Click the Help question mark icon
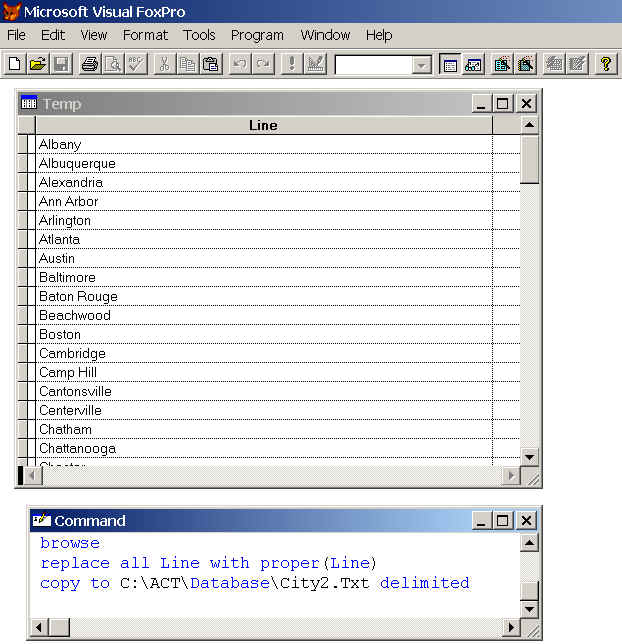This screenshot has height=644, width=622. click(x=606, y=64)
